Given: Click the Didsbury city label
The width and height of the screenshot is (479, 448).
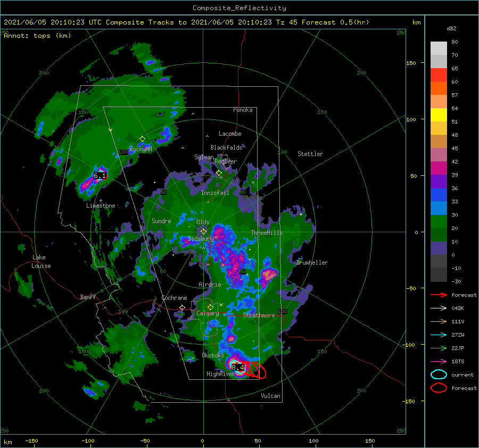Looking at the screenshot, I should click(201, 239).
